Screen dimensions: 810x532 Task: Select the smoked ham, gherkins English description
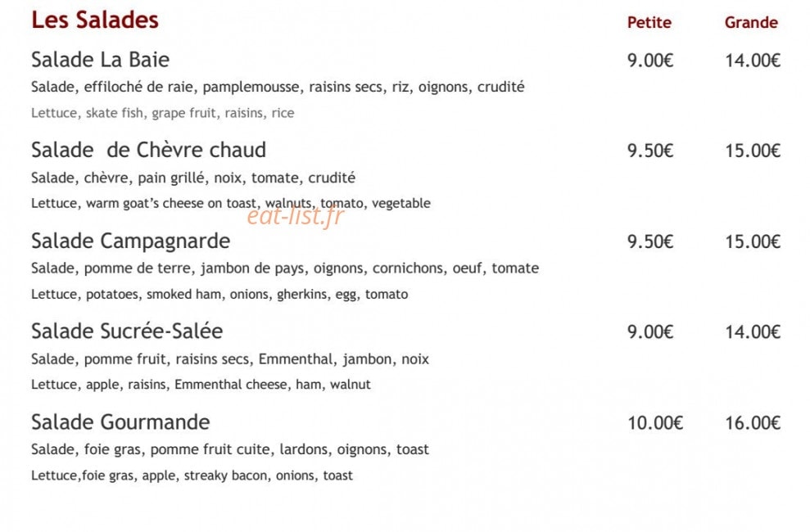click(219, 294)
